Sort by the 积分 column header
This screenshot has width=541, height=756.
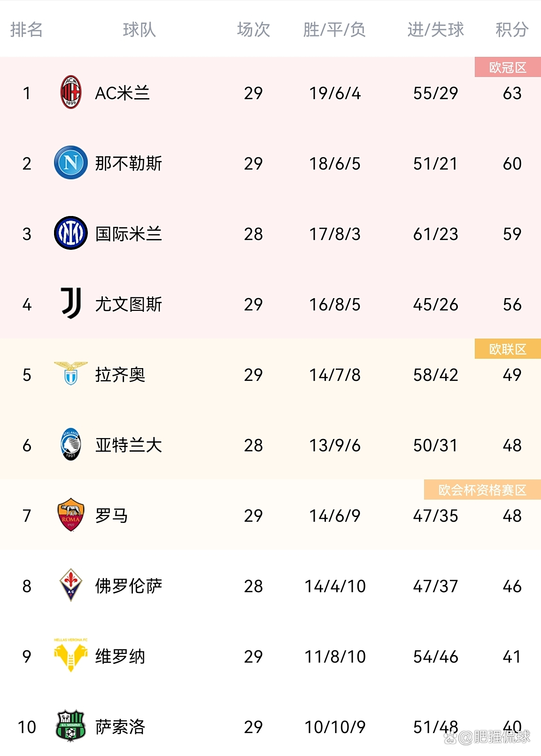click(x=512, y=30)
